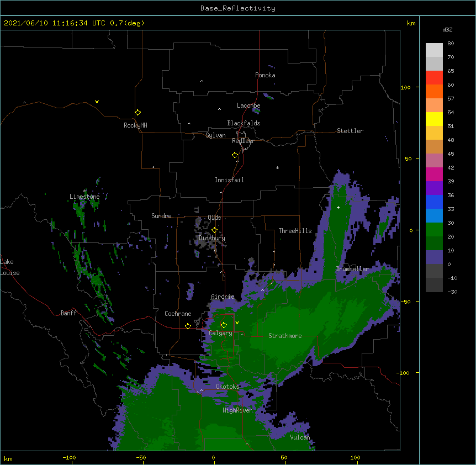Screen dimensions: 476x465
Task: Select the asterisk marker east of Innisfail
Action: pos(277,167)
